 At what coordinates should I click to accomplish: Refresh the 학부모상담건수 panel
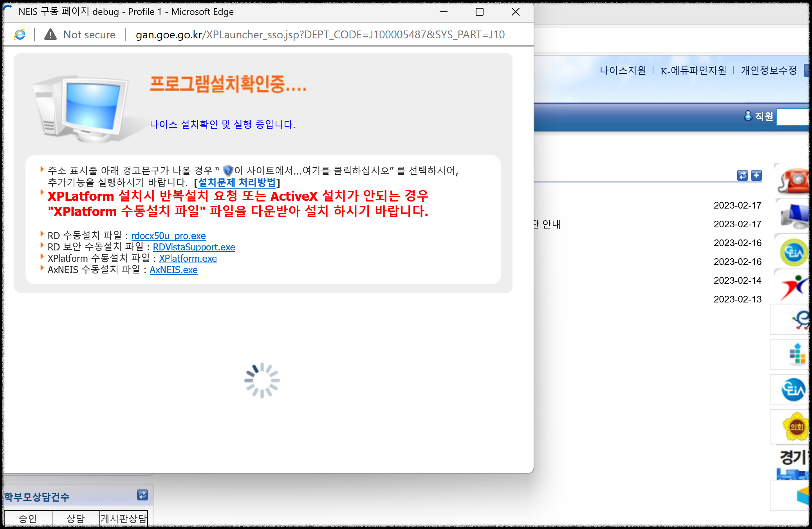click(x=142, y=495)
